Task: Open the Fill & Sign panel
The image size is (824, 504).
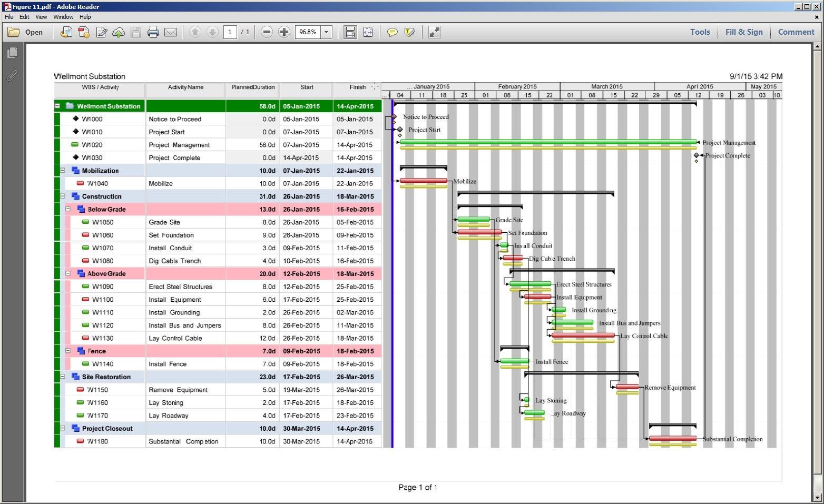Action: [743, 32]
